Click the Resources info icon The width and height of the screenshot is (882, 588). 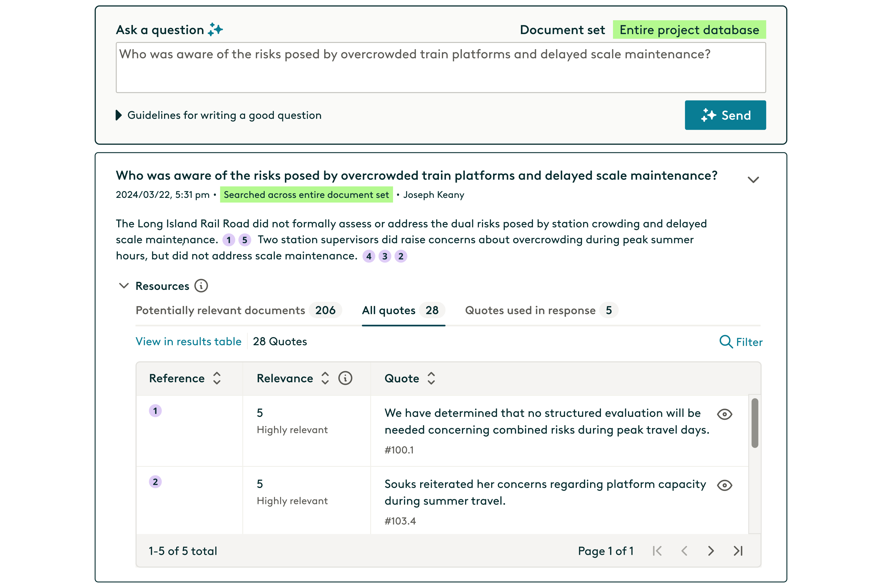(x=201, y=286)
